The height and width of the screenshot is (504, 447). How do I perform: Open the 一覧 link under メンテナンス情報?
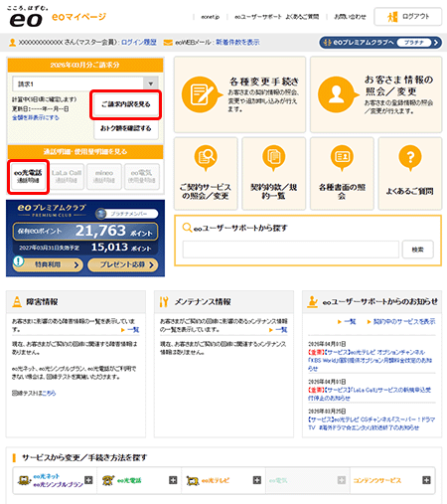pos(281,330)
